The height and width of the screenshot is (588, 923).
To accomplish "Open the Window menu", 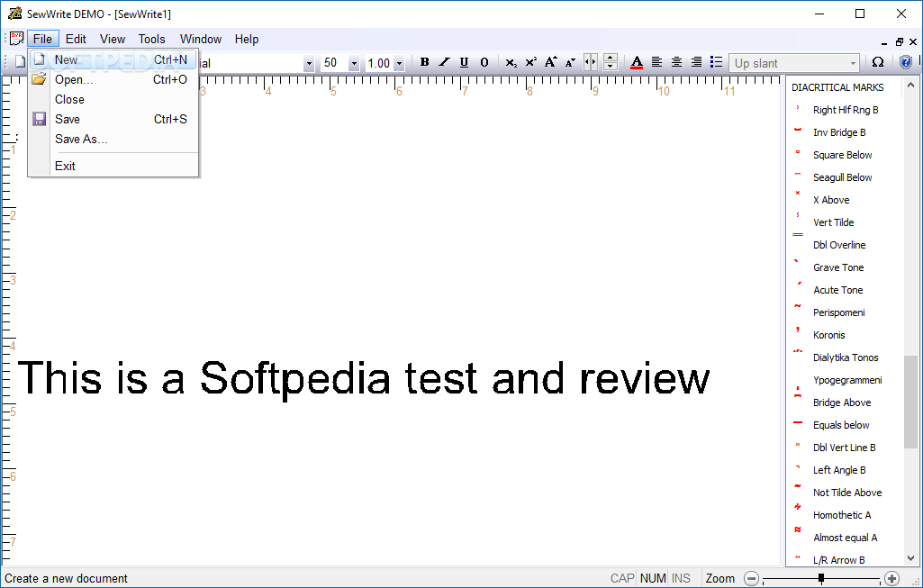I will coord(201,39).
